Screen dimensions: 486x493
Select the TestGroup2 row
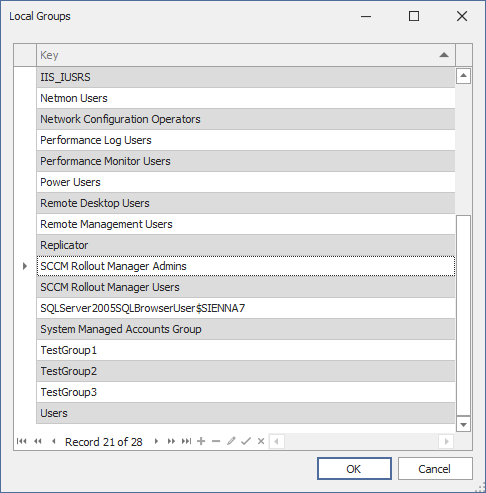click(x=246, y=371)
